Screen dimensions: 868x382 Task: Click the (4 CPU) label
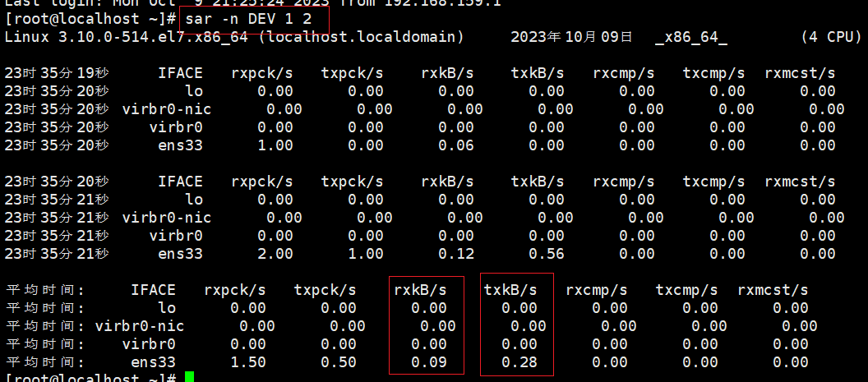click(x=831, y=38)
